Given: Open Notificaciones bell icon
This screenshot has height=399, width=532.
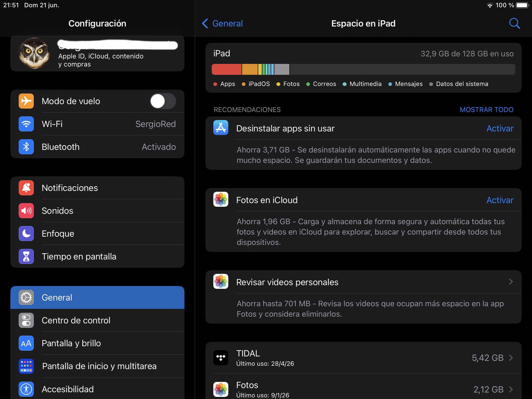Looking at the screenshot, I should [x=26, y=188].
